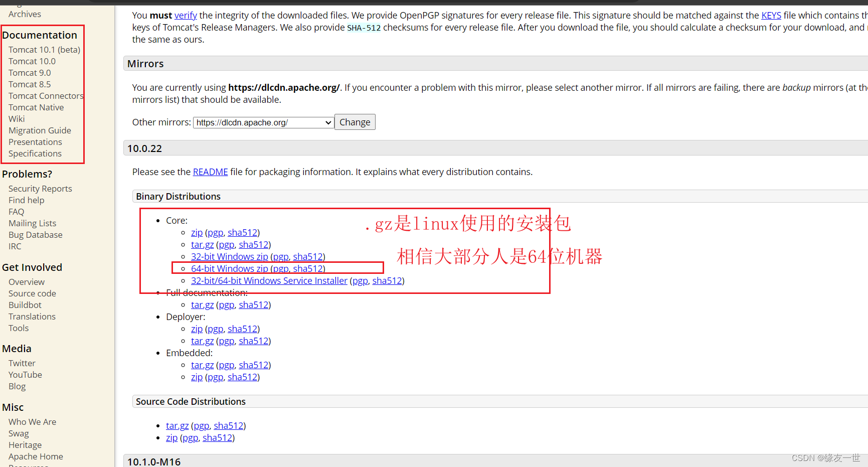Download the Core zip distribution
The width and height of the screenshot is (868, 467).
click(197, 233)
